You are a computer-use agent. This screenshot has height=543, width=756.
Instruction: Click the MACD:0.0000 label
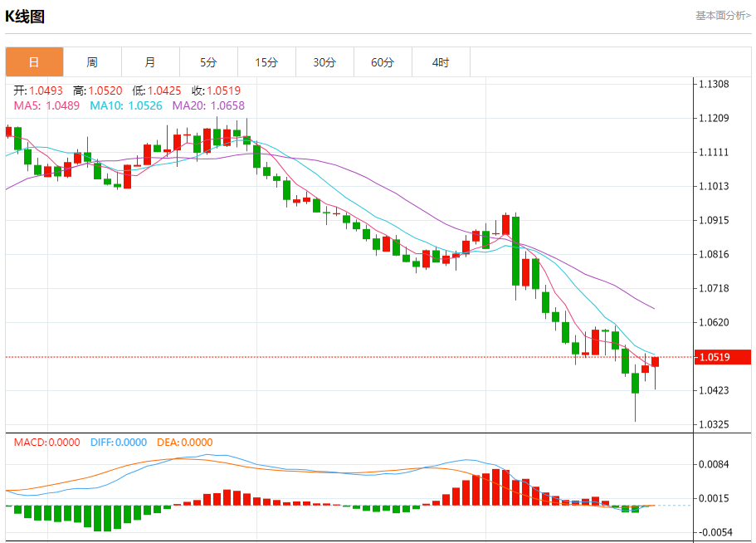point(46,443)
